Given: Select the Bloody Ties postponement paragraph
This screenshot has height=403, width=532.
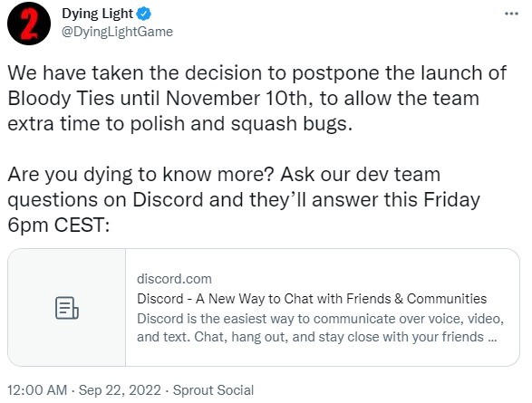Looking at the screenshot, I should click(x=256, y=99).
